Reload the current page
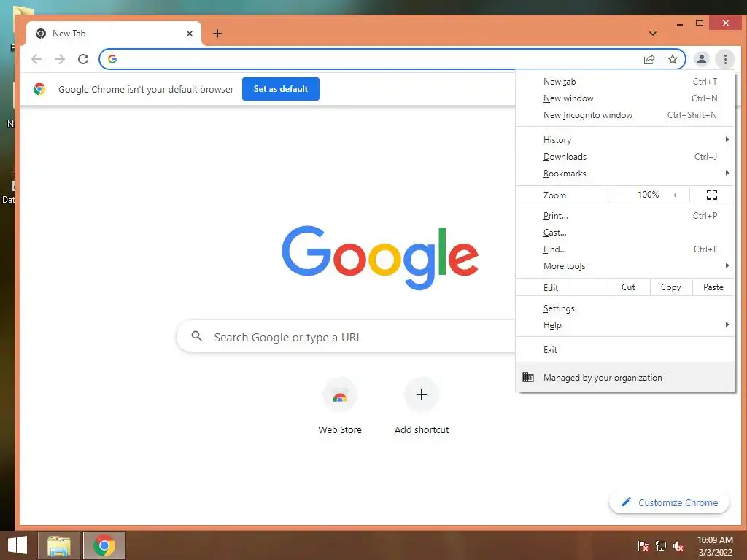747x560 pixels. coord(83,59)
